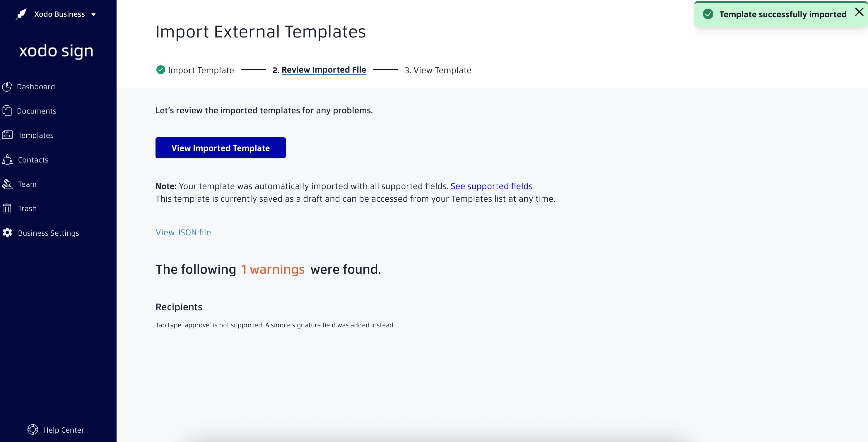Screen dimensions: 868x442
Task: Open the Dashboard from the sidebar
Action: tap(35, 86)
